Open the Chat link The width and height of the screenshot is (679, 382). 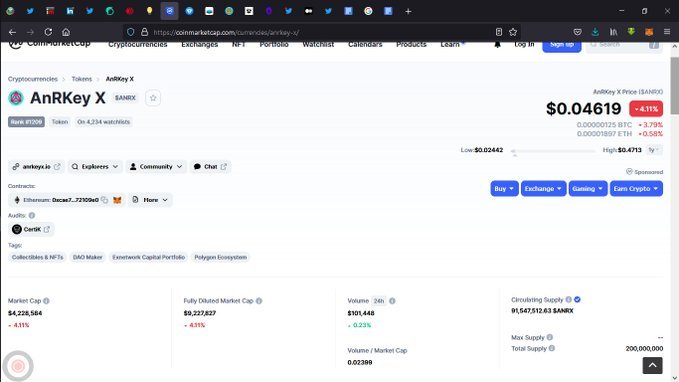210,166
